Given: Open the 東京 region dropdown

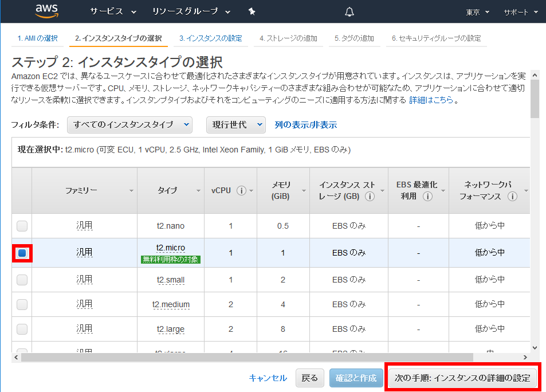Looking at the screenshot, I should (x=477, y=13).
